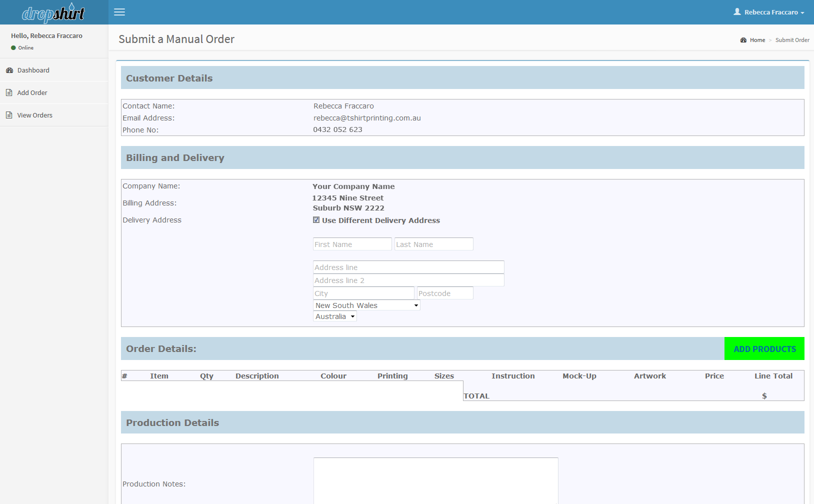Click the Dashboard gauge icon in sidebar
Image resolution: width=814 pixels, height=504 pixels.
[9, 70]
